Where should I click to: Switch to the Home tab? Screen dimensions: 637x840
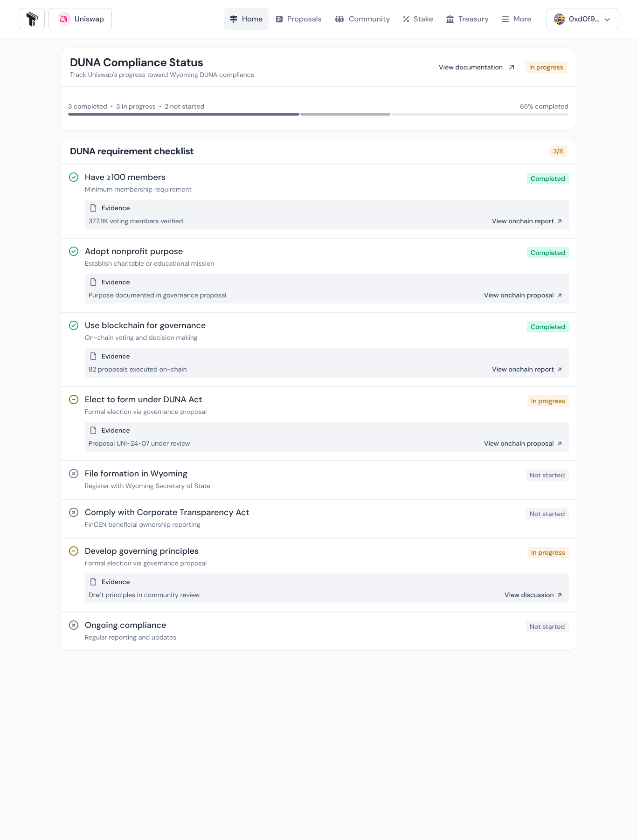point(246,19)
